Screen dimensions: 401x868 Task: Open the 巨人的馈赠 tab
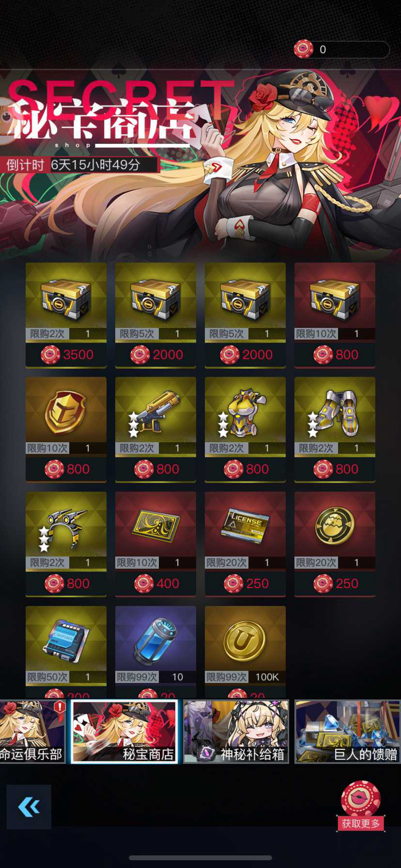pos(347,732)
